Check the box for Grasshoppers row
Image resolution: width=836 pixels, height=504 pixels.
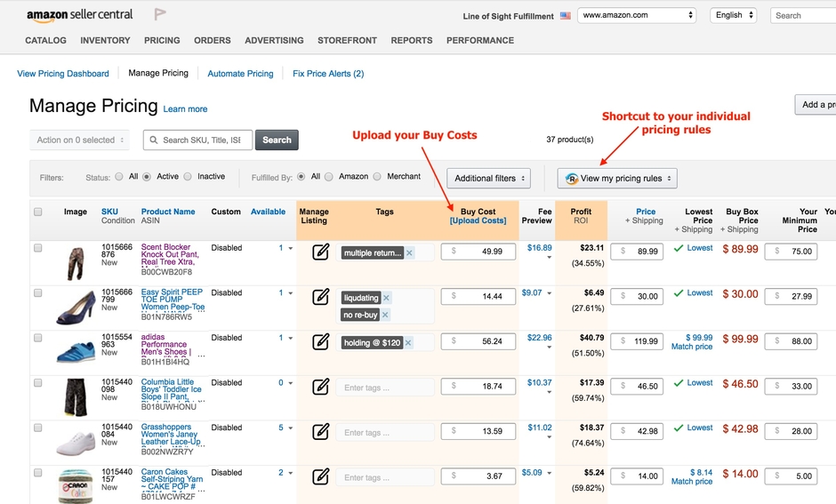click(x=38, y=428)
